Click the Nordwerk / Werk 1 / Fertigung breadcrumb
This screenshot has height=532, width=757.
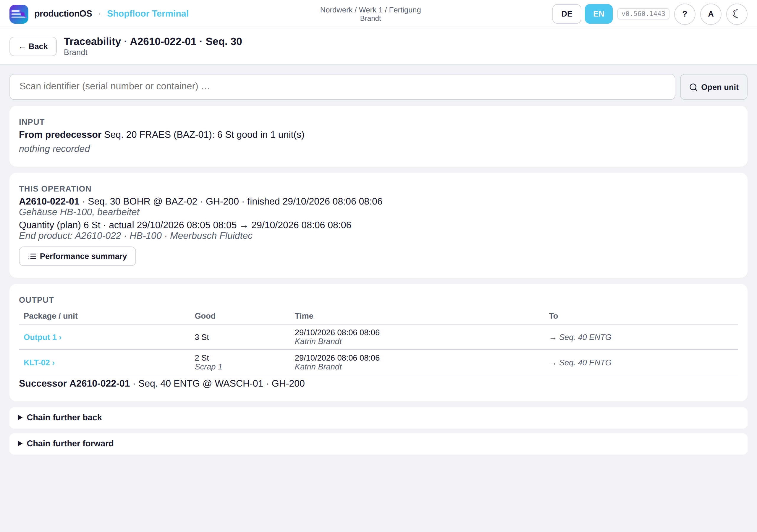(370, 10)
